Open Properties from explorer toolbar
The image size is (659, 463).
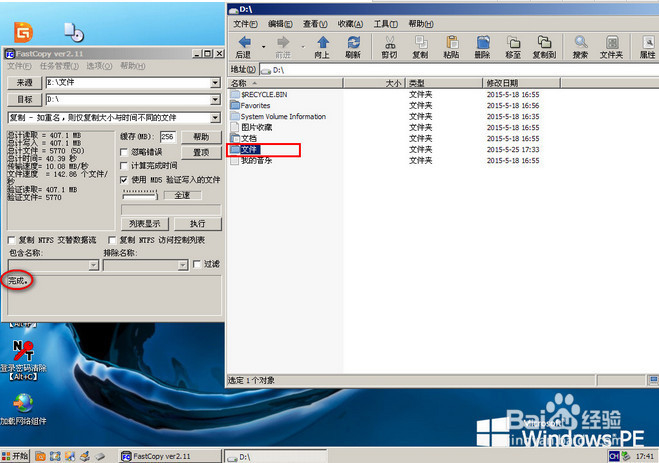pos(647,47)
